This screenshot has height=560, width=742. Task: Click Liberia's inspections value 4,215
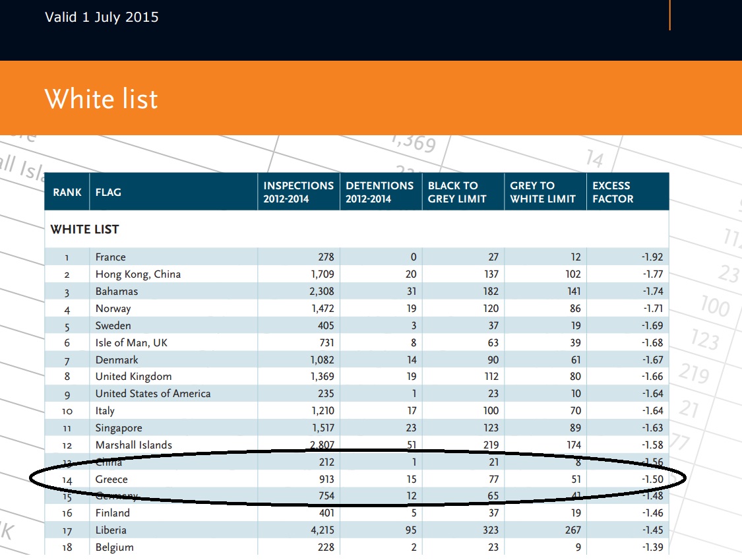click(x=320, y=530)
